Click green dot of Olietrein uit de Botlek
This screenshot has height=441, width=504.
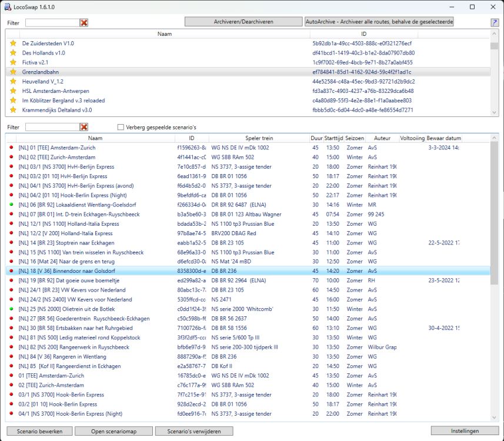[x=11, y=309]
